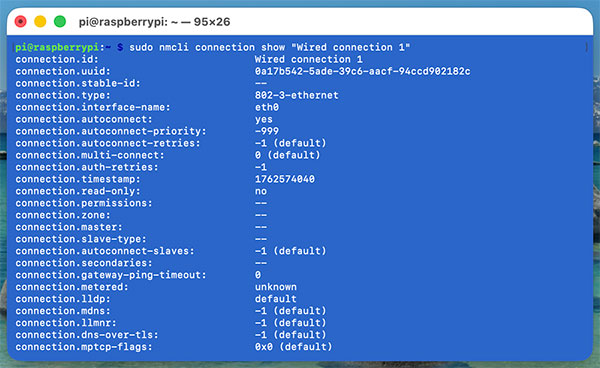Click the pi@raspberrypi prompt text
The height and width of the screenshot is (368, 600).
pos(57,47)
